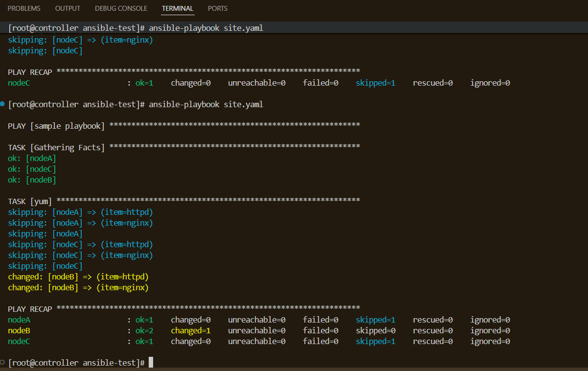Open the OUTPUT tab
This screenshot has height=371, width=588.
pyautogui.click(x=68, y=8)
